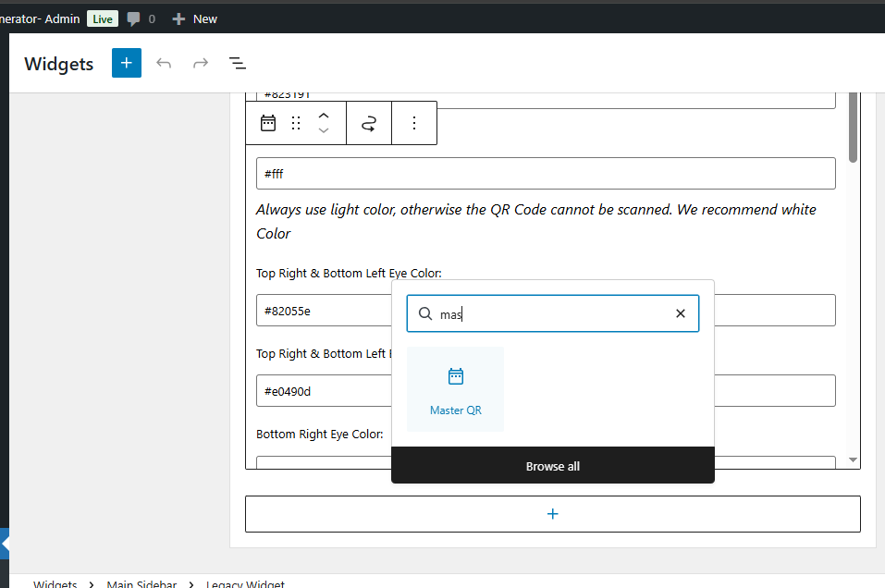Click the Legacy Widget calendar block icon

coord(268,123)
